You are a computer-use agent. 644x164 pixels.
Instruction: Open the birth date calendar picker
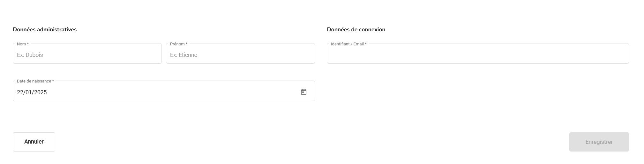pos(303,92)
